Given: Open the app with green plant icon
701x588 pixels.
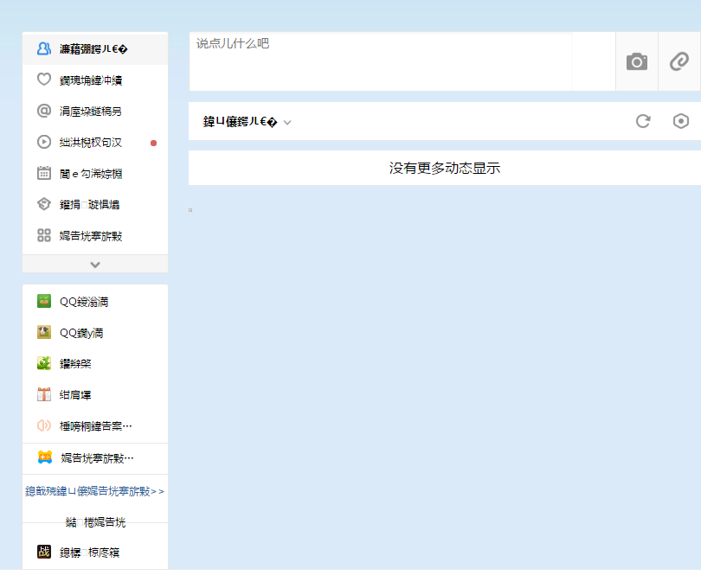Looking at the screenshot, I should pyautogui.click(x=95, y=364).
